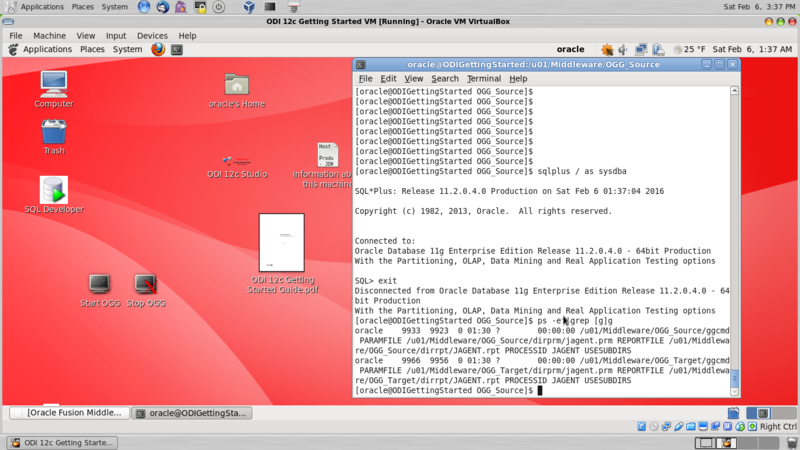The image size is (800, 450).
Task: Open terminal Search menu
Action: coord(445,79)
